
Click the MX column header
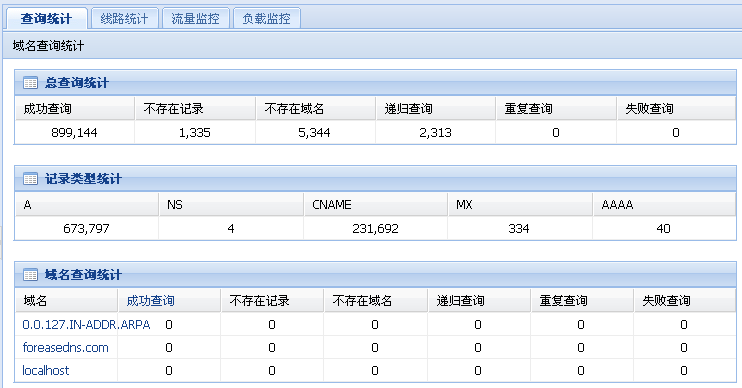[464, 204]
